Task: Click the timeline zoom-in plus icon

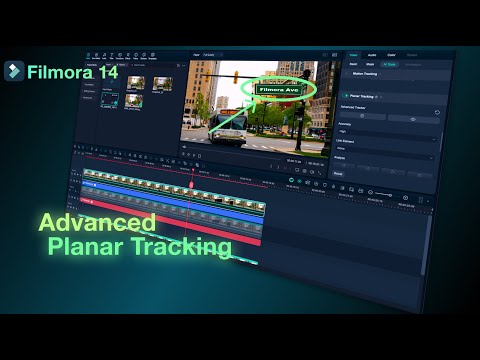Action: coord(405,198)
